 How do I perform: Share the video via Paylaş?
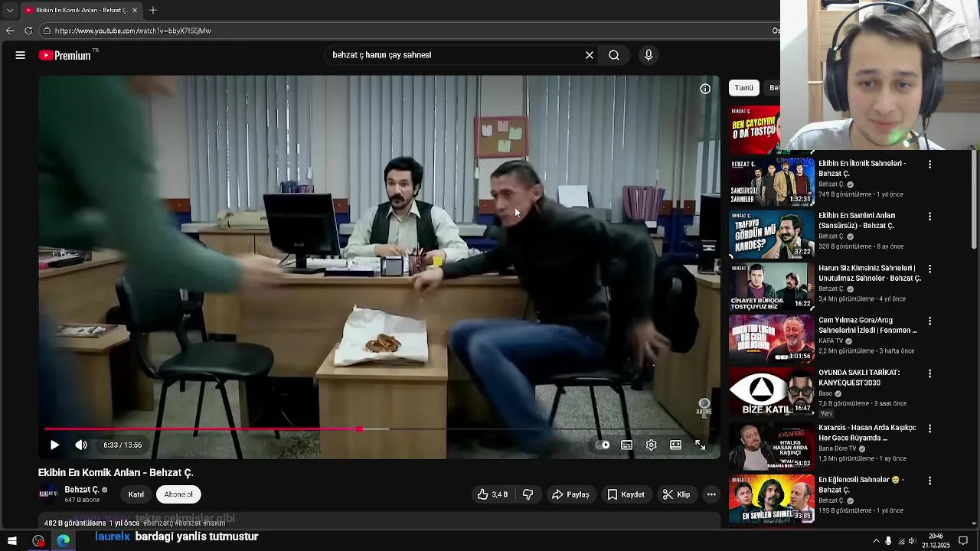point(571,494)
